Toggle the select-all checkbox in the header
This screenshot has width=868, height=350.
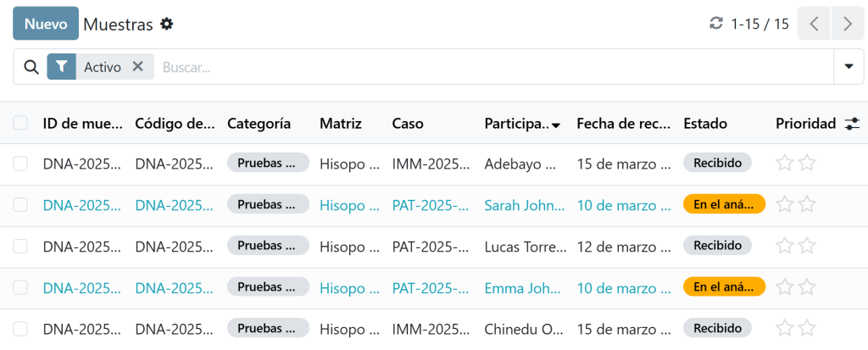(x=20, y=124)
